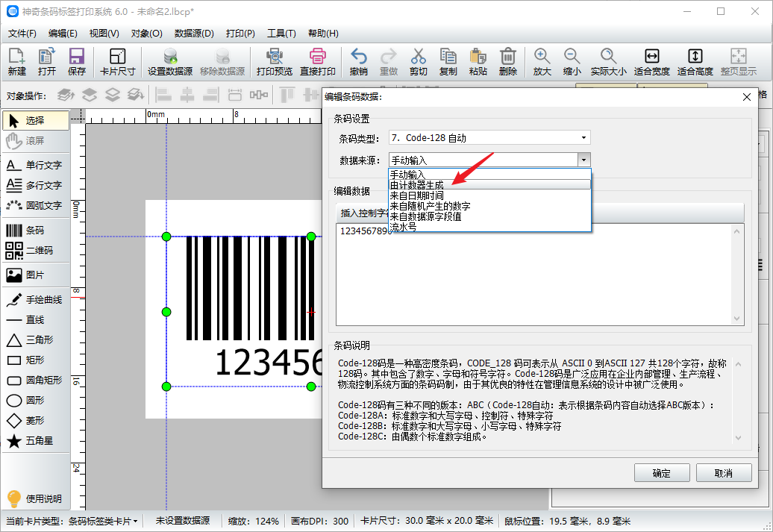
Task: Click the up arrow of the 条码说明 scrollbar
Action: pos(738,364)
